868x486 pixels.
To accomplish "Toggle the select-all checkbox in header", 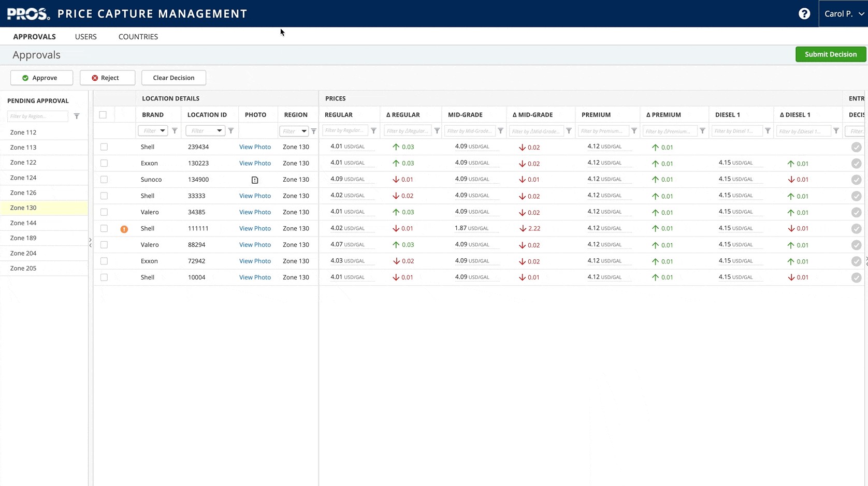I will (x=103, y=115).
